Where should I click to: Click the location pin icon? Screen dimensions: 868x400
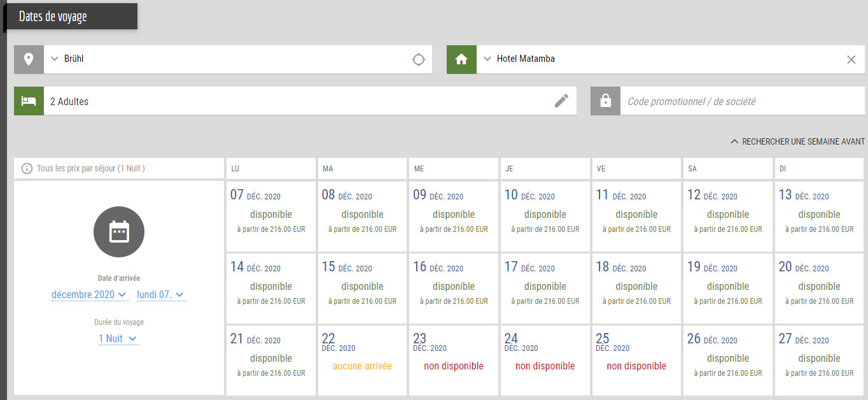(x=29, y=59)
